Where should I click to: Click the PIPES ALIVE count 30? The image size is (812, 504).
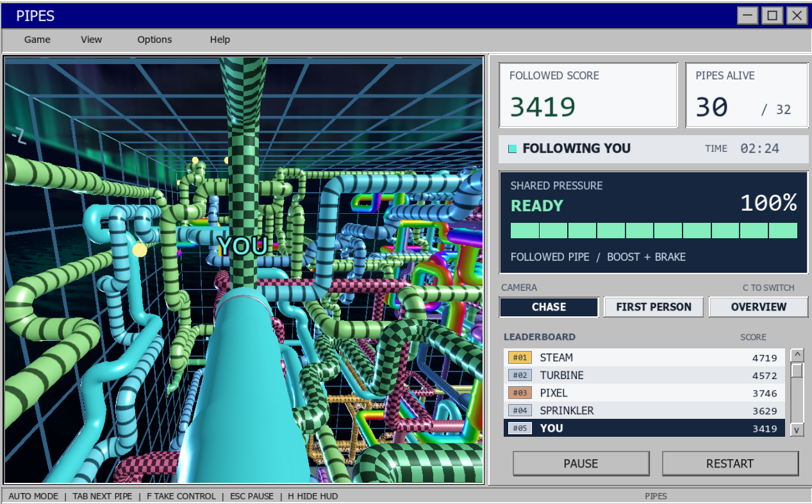[x=712, y=108]
